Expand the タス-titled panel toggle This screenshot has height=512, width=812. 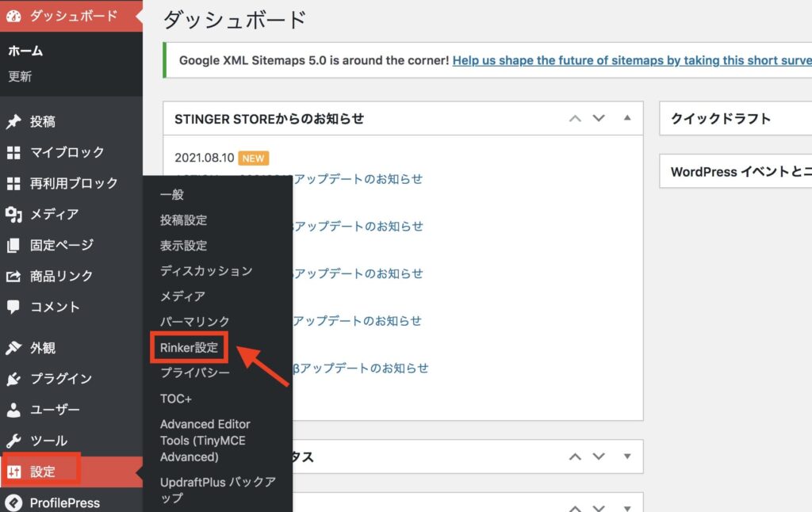coord(627,457)
